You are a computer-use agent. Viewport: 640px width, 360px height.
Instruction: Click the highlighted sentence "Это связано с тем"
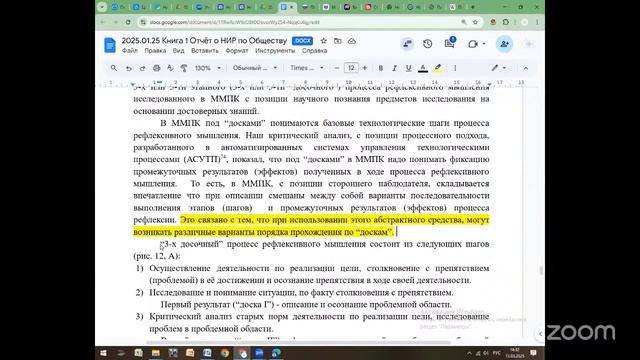[311, 226]
